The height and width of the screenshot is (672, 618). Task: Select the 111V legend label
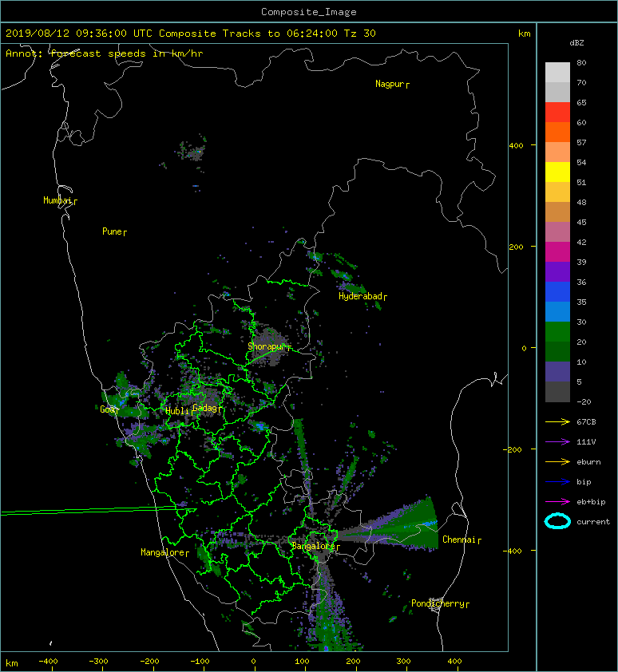click(586, 442)
